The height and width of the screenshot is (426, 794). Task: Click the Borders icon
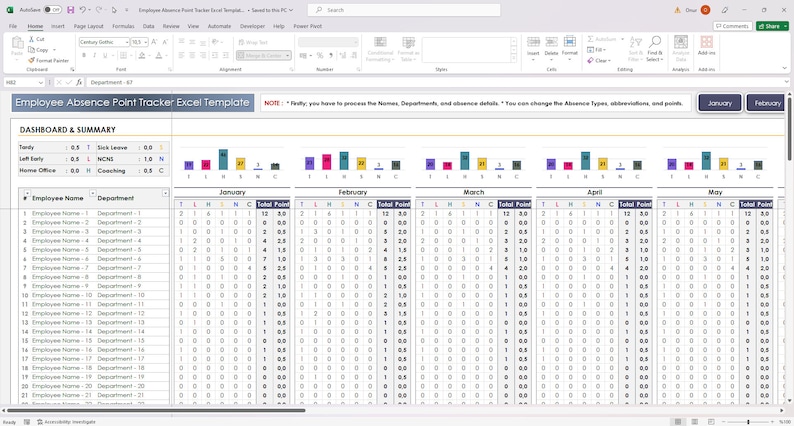pyautogui.click(x=123, y=55)
